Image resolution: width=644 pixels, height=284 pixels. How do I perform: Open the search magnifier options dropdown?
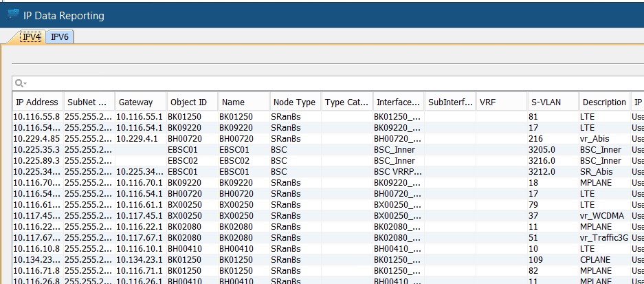pos(21,83)
